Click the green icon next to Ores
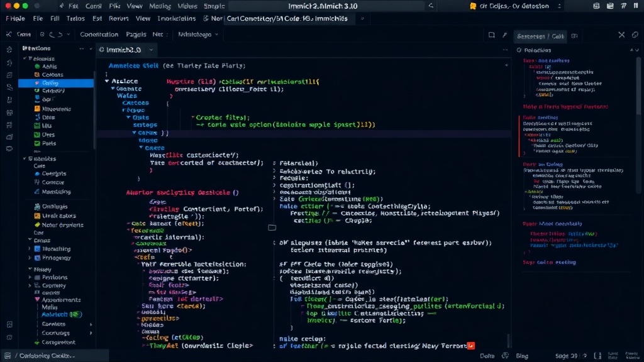 tap(37, 134)
